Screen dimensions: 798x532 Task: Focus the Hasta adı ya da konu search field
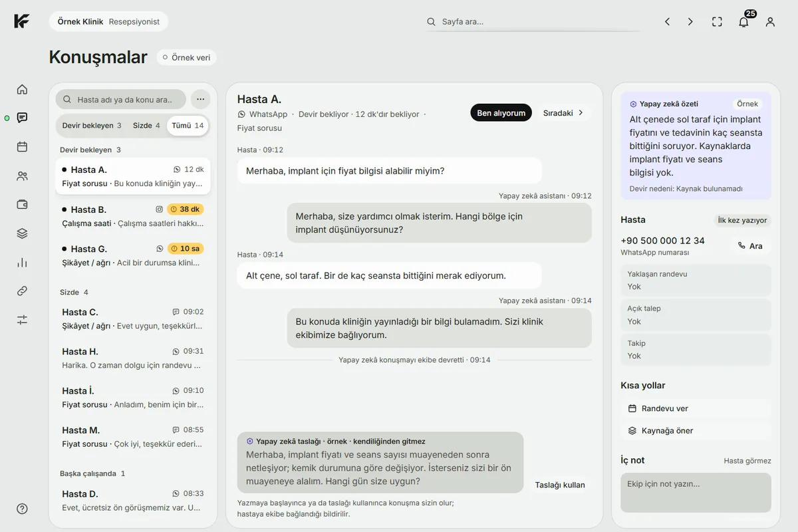point(121,100)
